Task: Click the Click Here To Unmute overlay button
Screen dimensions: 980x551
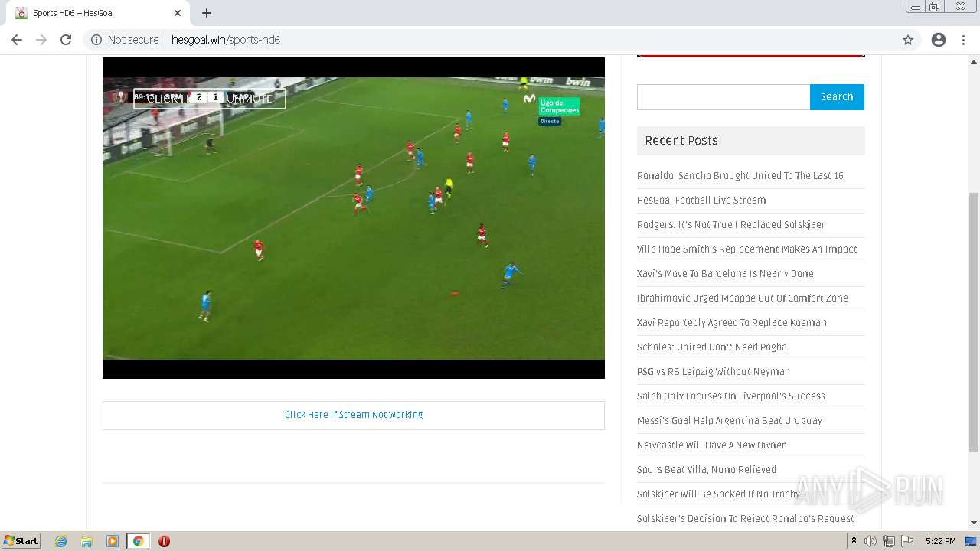Action: pos(210,99)
